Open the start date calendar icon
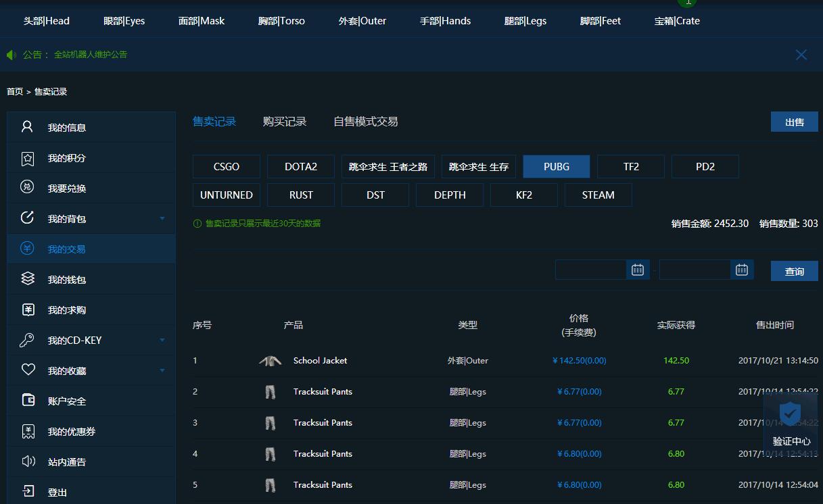Image resolution: width=823 pixels, height=504 pixels. click(637, 270)
